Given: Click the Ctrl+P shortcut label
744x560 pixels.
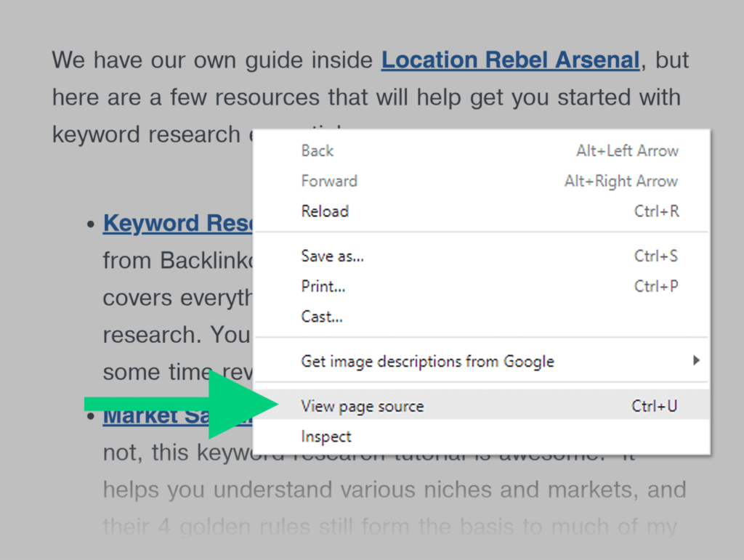Looking at the screenshot, I should pyautogui.click(x=656, y=286).
